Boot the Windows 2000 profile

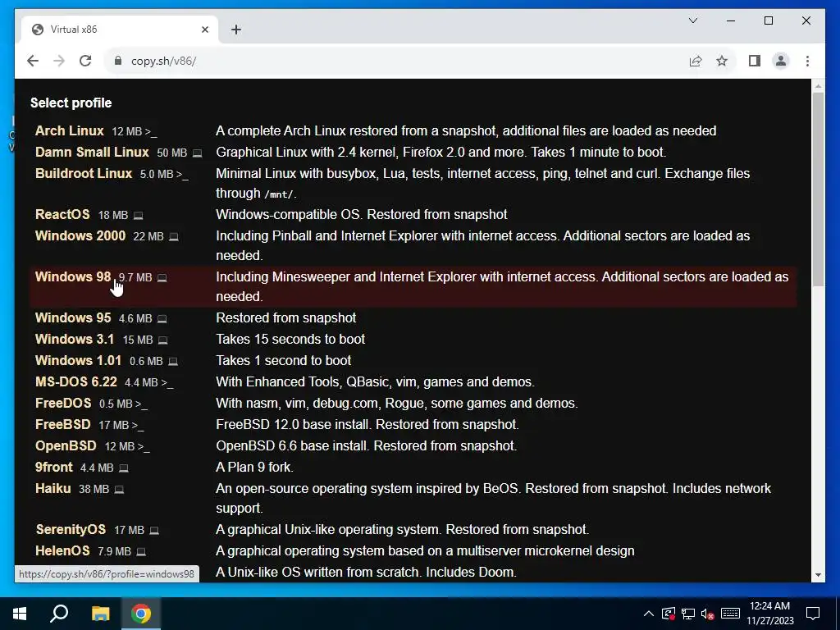pyautogui.click(x=80, y=235)
